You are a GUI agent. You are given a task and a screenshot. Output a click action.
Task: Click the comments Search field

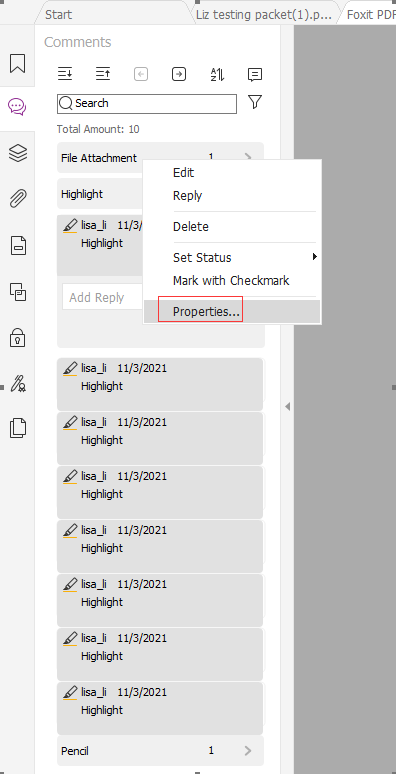pos(147,104)
